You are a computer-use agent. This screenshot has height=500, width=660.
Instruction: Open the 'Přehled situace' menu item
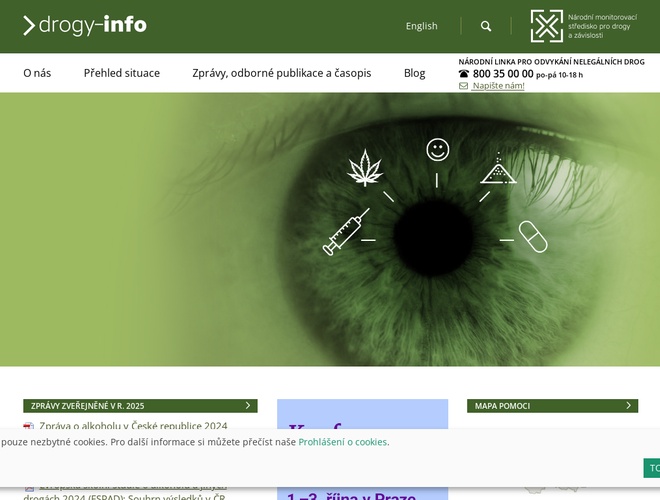121,73
